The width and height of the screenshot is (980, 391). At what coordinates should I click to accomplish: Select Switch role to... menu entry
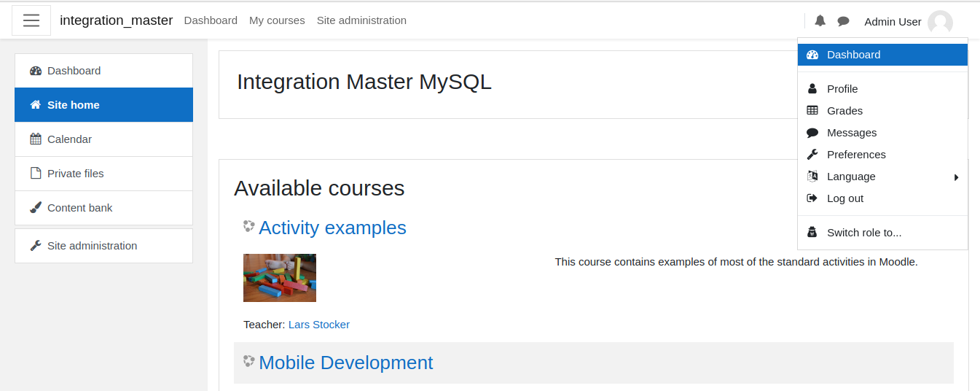(x=882, y=233)
